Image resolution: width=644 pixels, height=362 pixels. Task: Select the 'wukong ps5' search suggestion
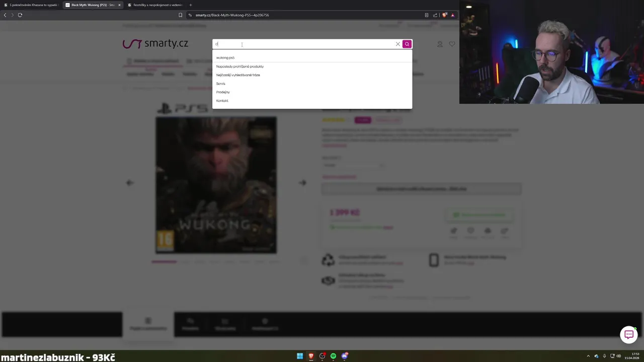click(x=225, y=58)
